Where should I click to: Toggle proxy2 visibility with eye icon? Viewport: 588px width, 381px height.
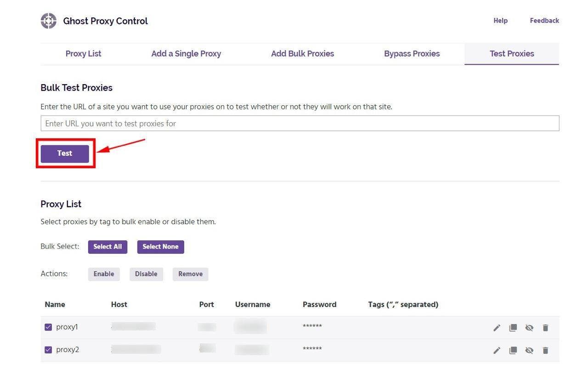click(529, 350)
